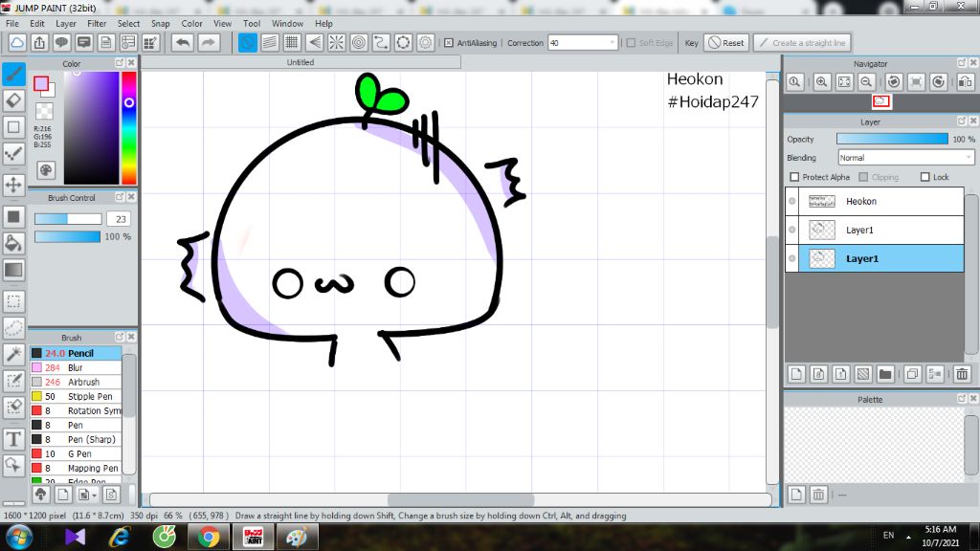Screen dimensions: 980x551
Task: Click the Key button
Action: [691, 42]
